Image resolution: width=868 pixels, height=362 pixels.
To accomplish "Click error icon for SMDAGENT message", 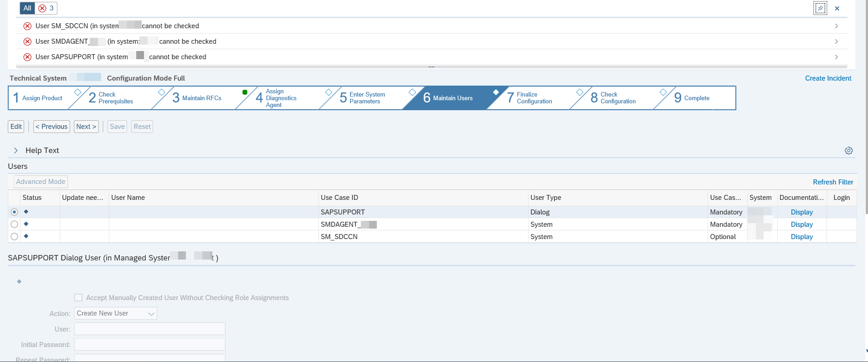I will pos(27,41).
